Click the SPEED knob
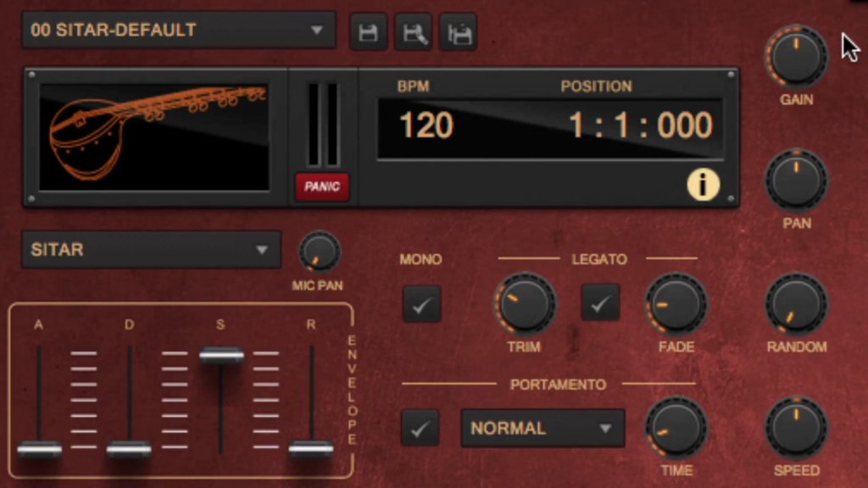Screen dimensions: 868x488 pyautogui.click(x=796, y=428)
